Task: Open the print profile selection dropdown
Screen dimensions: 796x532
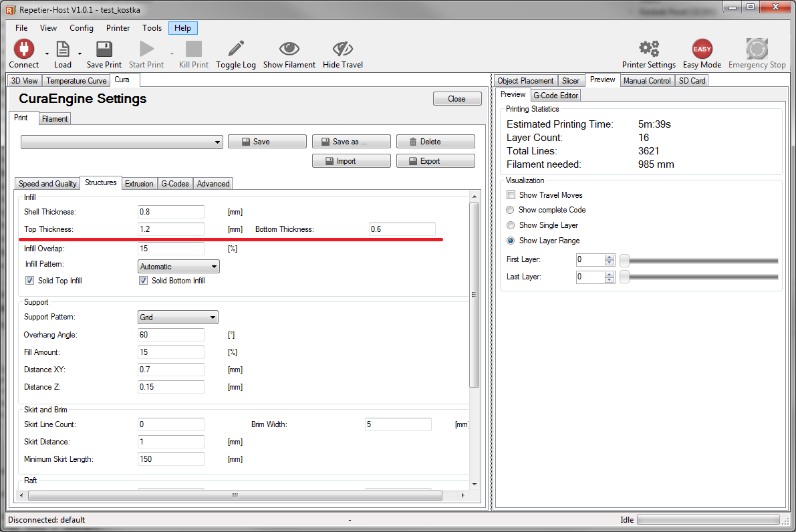Action: [x=122, y=142]
